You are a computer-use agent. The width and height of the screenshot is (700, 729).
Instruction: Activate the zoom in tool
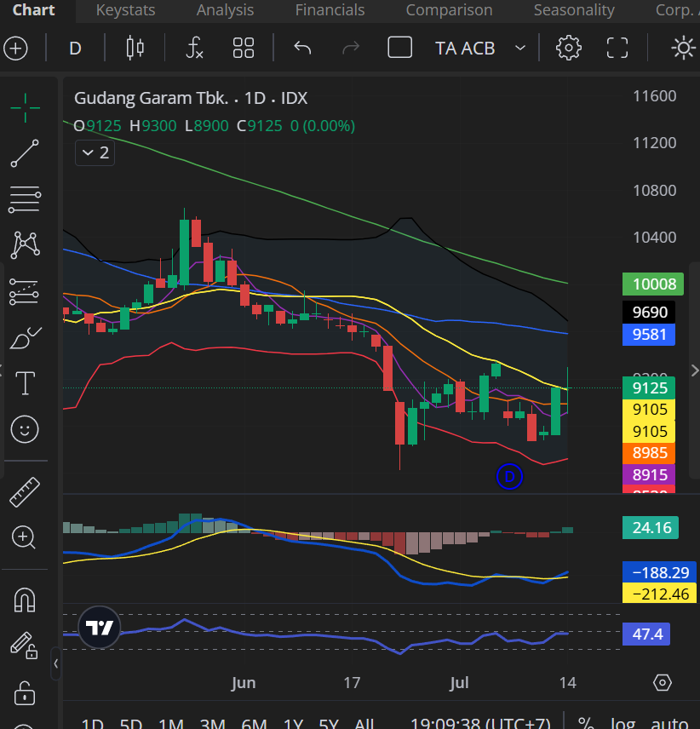[24, 537]
